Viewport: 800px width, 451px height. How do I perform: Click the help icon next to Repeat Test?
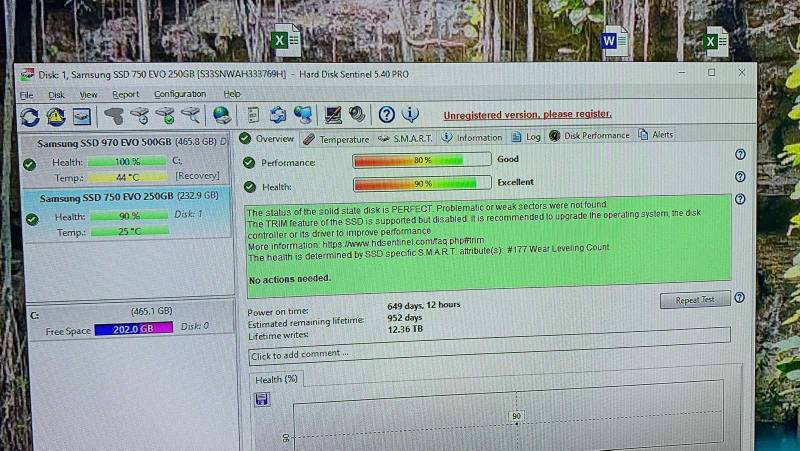[x=739, y=297]
